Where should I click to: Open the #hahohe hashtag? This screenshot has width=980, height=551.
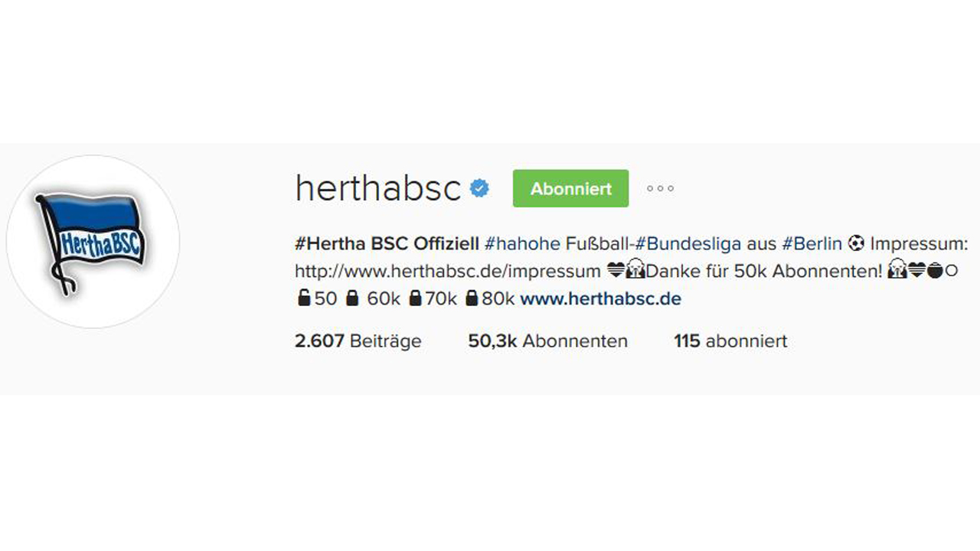click(522, 244)
